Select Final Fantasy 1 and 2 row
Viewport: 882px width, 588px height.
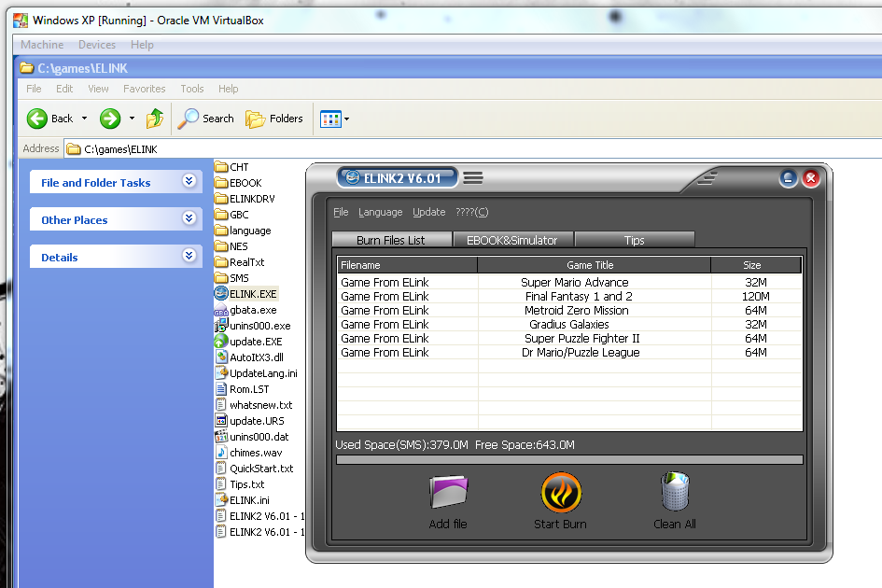(x=570, y=297)
